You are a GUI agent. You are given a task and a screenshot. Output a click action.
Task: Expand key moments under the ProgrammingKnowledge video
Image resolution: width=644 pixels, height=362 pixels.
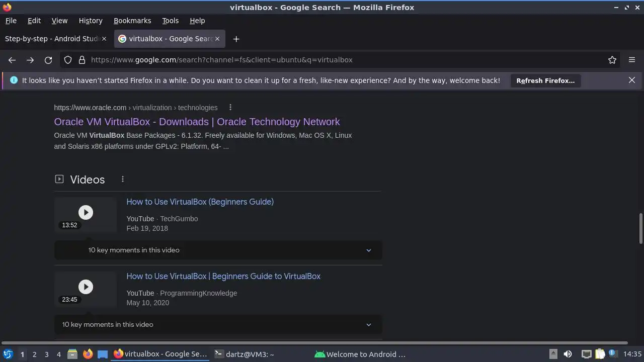pos(218,325)
